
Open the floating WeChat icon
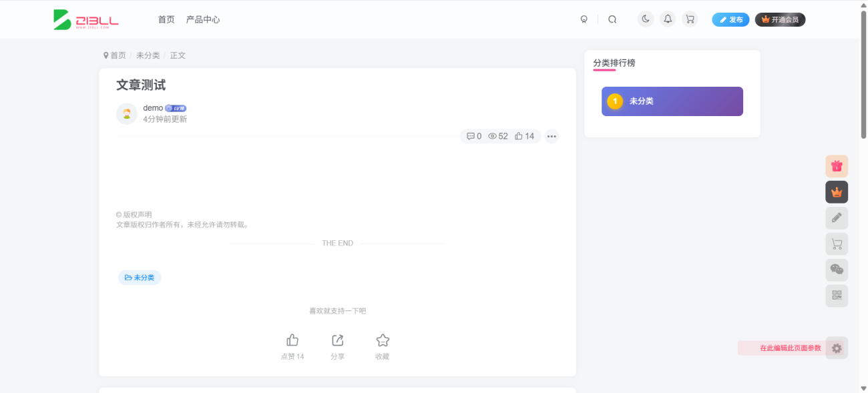pyautogui.click(x=837, y=270)
